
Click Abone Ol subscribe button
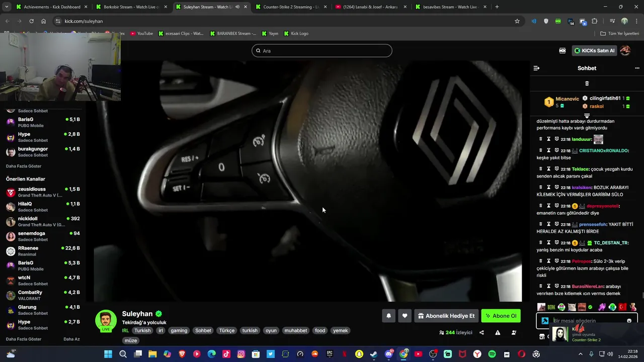coord(501,316)
